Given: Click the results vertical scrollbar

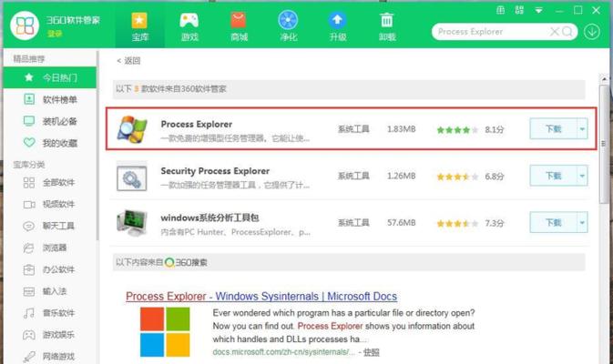Looking at the screenshot, I should (x=604, y=145).
